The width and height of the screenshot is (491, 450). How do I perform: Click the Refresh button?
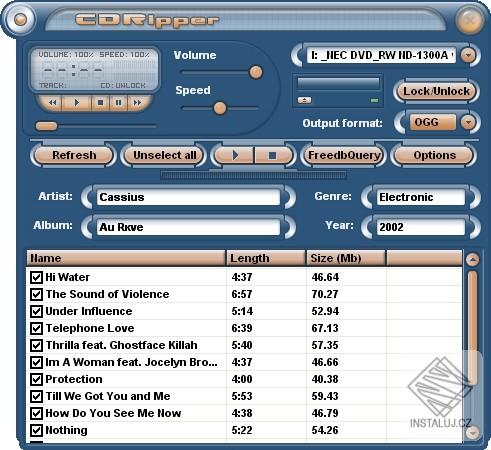pyautogui.click(x=74, y=155)
